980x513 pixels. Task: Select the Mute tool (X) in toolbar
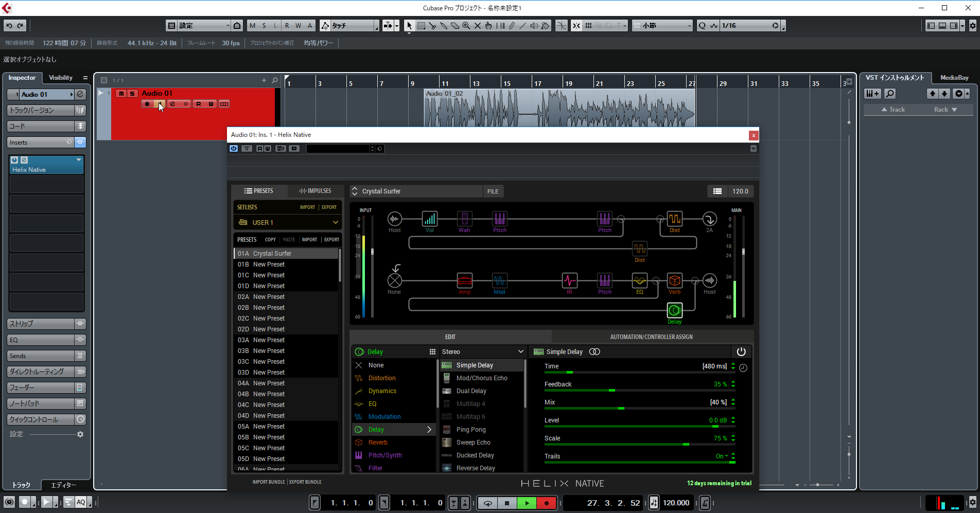(x=477, y=26)
